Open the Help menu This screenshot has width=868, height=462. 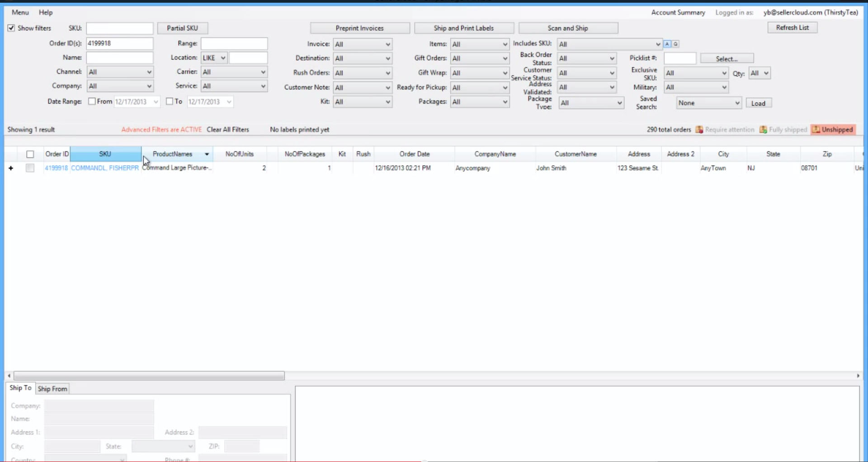point(46,12)
